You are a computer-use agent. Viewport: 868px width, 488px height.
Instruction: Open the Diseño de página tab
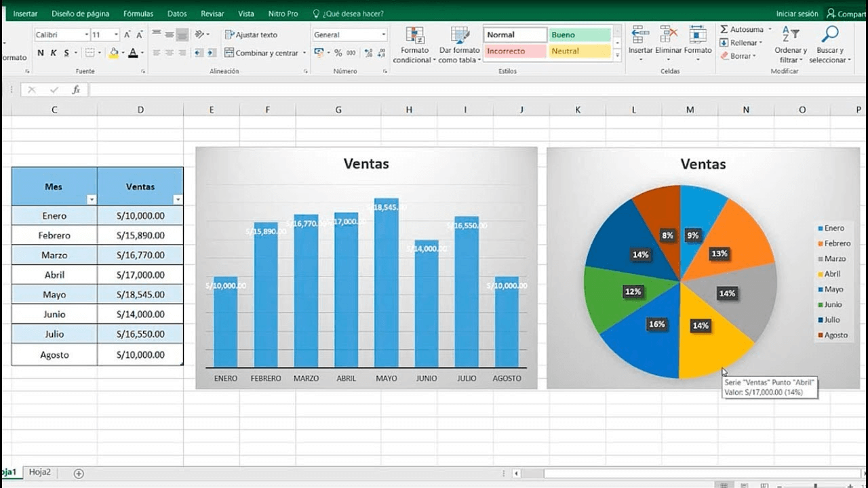point(80,14)
